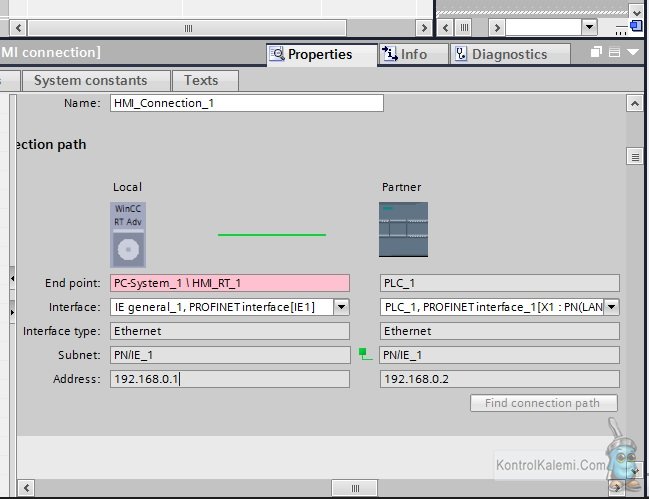Select the Texts tab
649x499 pixels.
205,80
